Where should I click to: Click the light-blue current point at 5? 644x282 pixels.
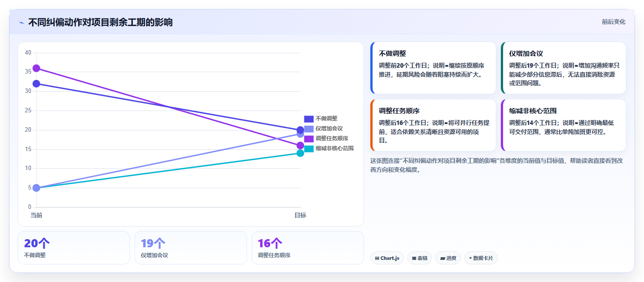tap(37, 188)
